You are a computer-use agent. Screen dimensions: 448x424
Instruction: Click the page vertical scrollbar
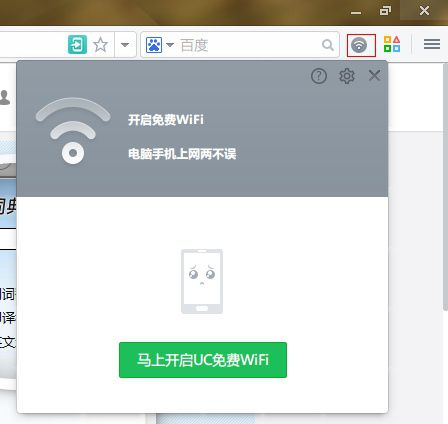pyautogui.click(x=445, y=187)
